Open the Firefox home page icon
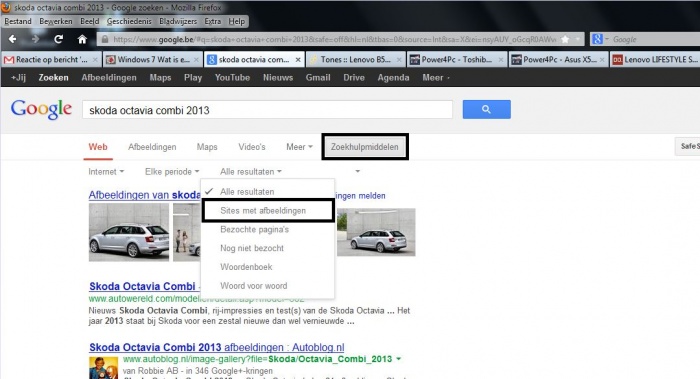The width and height of the screenshot is (700, 379). point(82,39)
